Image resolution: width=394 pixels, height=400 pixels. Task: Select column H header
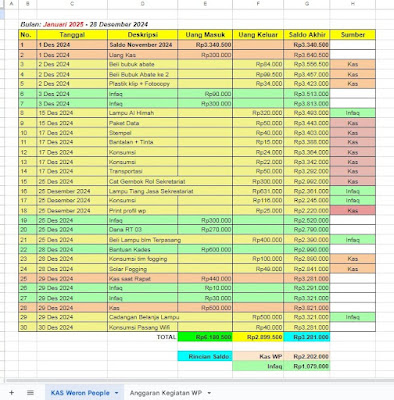coord(353,4)
